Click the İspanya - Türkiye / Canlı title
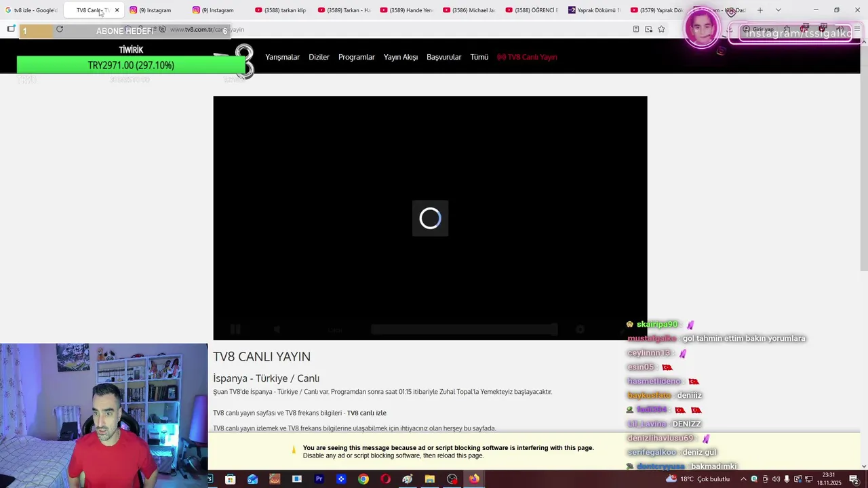 [266, 378]
